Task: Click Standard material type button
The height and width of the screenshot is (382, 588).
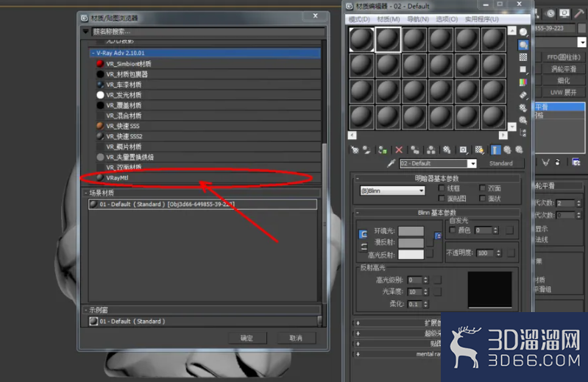Action: (501, 163)
